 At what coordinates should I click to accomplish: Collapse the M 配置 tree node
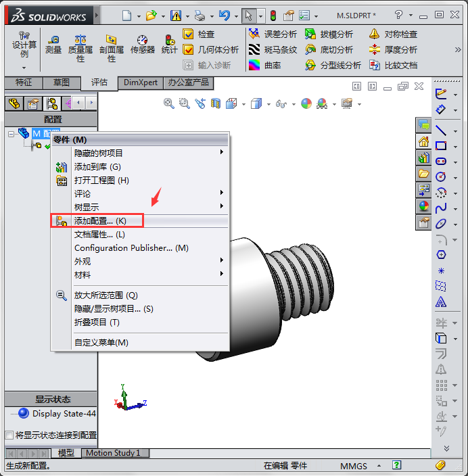[11, 134]
